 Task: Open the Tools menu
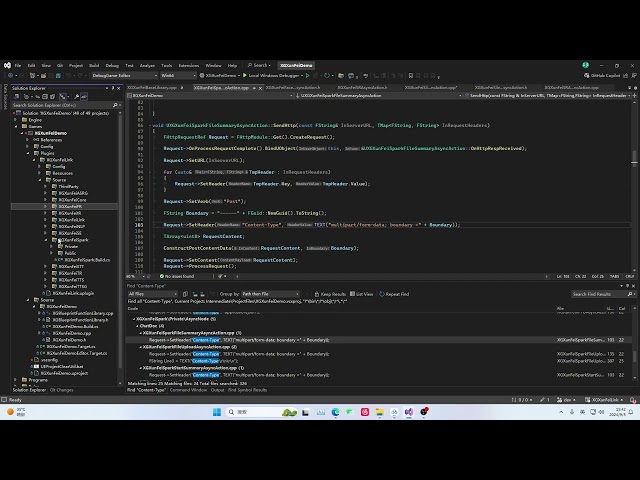coord(167,65)
